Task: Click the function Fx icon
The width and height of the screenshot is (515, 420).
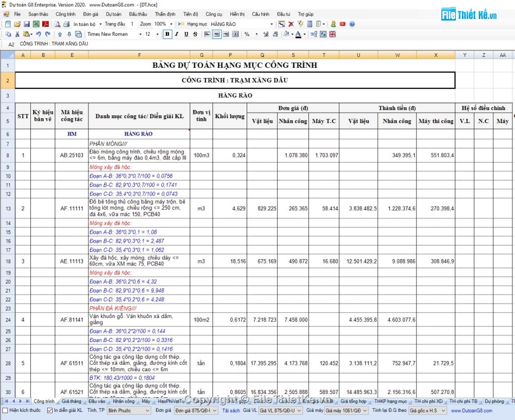Action: [323, 34]
